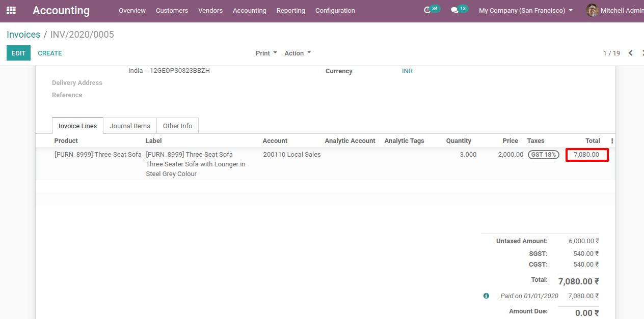The height and width of the screenshot is (319, 644).
Task: Sort by Analytic Tags column header
Action: coord(404,141)
